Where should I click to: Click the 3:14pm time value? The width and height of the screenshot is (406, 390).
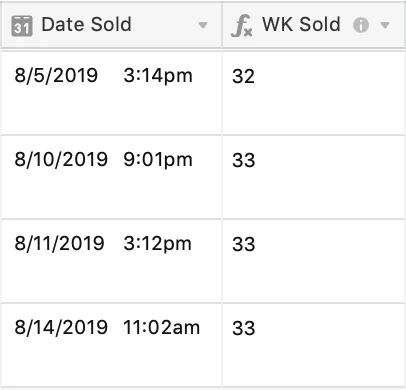158,76
